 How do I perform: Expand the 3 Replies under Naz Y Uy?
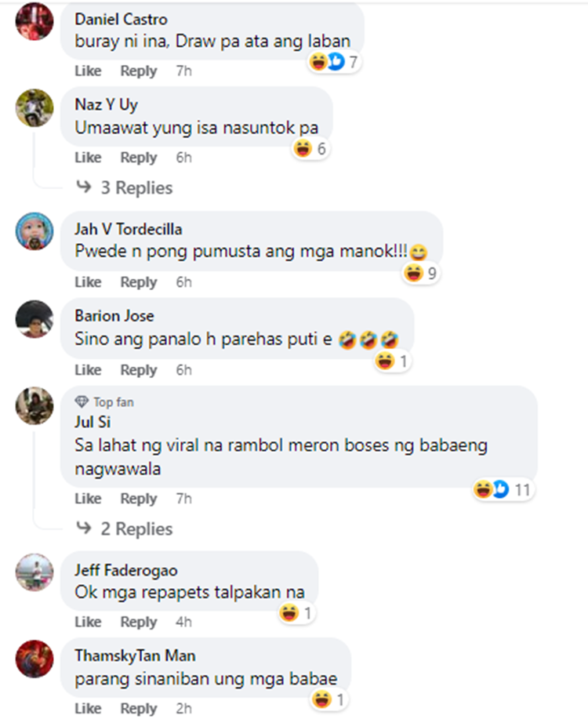[125, 187]
